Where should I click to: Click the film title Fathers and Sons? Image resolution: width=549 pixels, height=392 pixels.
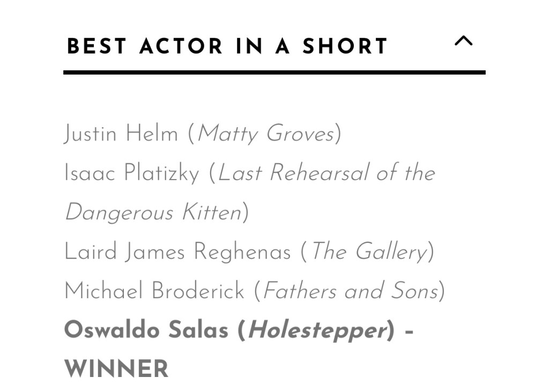tap(351, 291)
